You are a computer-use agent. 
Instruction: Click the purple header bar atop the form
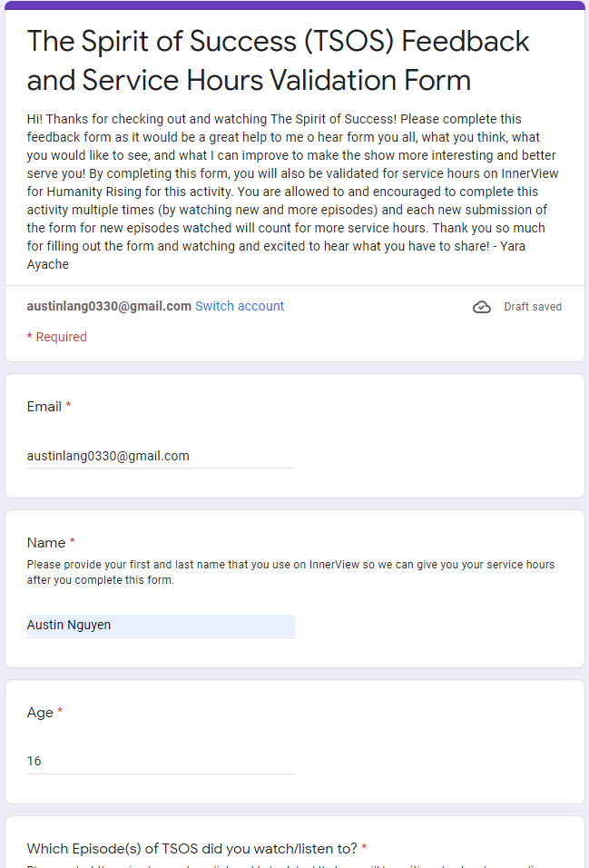pos(294,5)
